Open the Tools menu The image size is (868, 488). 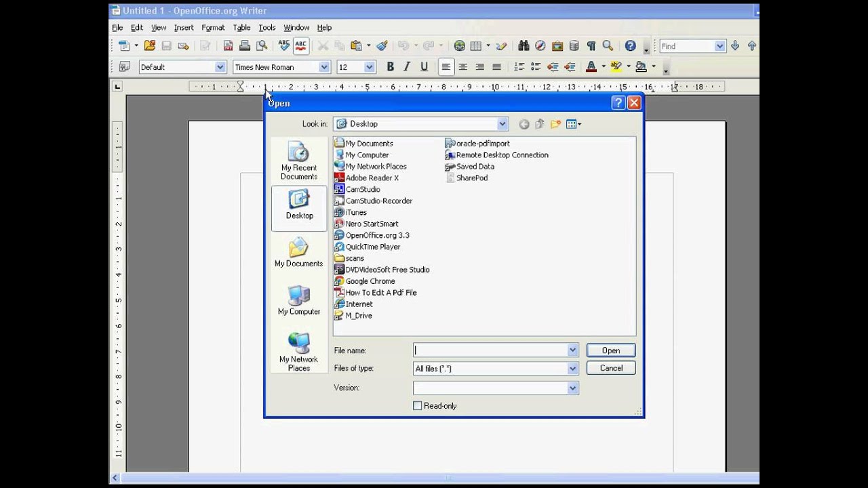(x=267, y=28)
